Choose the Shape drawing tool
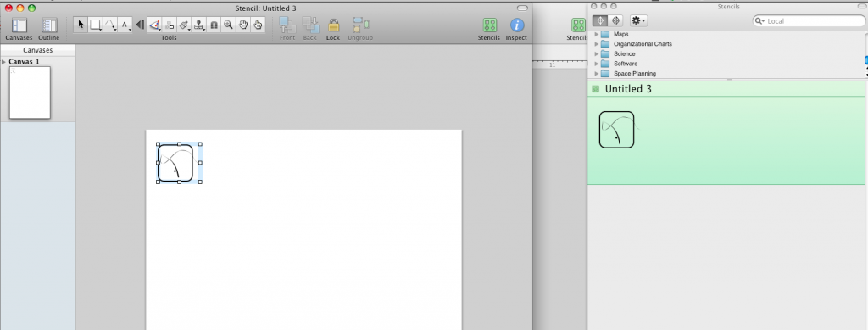This screenshot has width=868, height=330. tap(95, 25)
